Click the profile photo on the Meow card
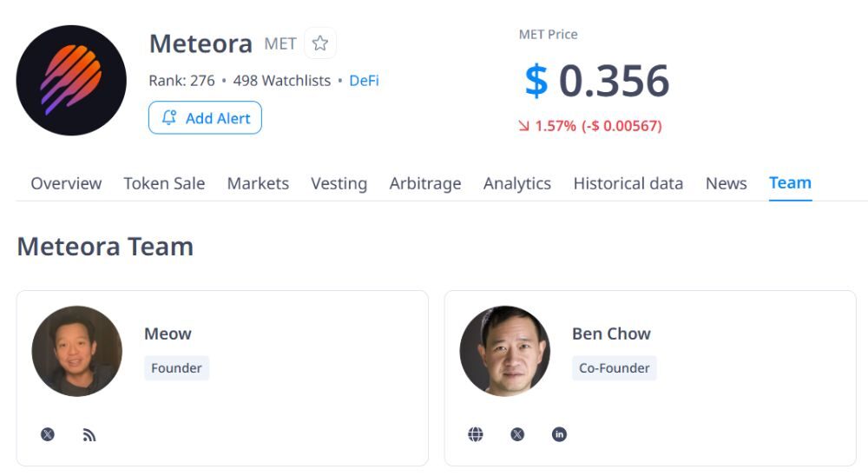This screenshot has width=868, height=476. (x=77, y=351)
